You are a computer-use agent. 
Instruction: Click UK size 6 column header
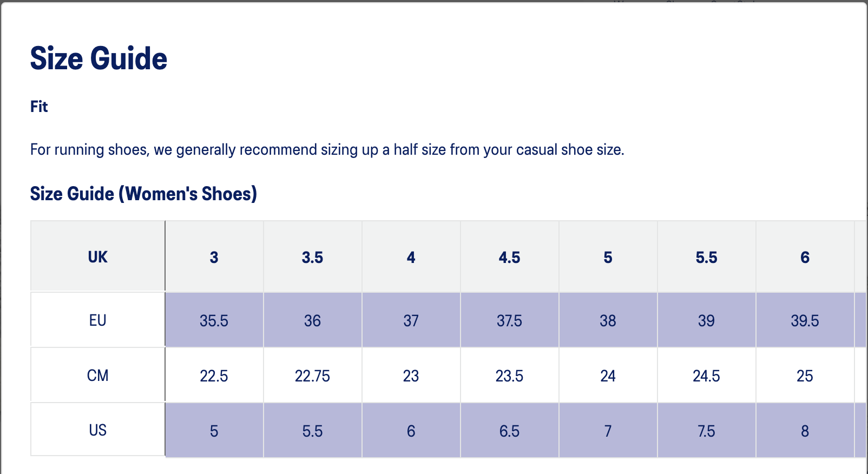pos(805,257)
